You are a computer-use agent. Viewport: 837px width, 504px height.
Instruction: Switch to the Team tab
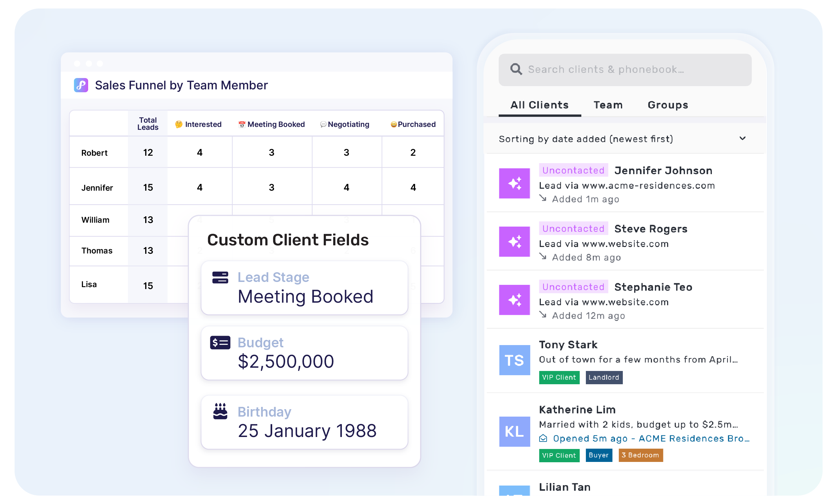point(608,105)
